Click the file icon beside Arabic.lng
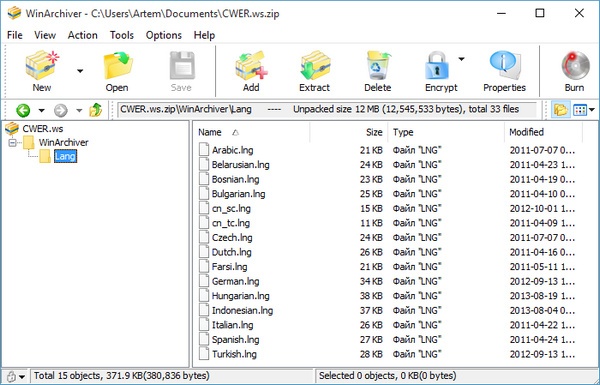The width and height of the screenshot is (600, 385). (204, 150)
